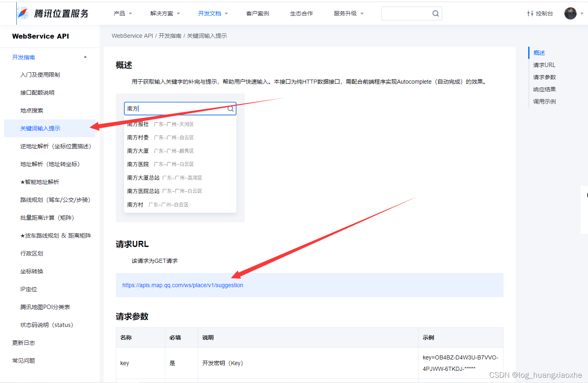Open 接口配额说明 in sidebar
The image size is (588, 383).
tap(37, 93)
